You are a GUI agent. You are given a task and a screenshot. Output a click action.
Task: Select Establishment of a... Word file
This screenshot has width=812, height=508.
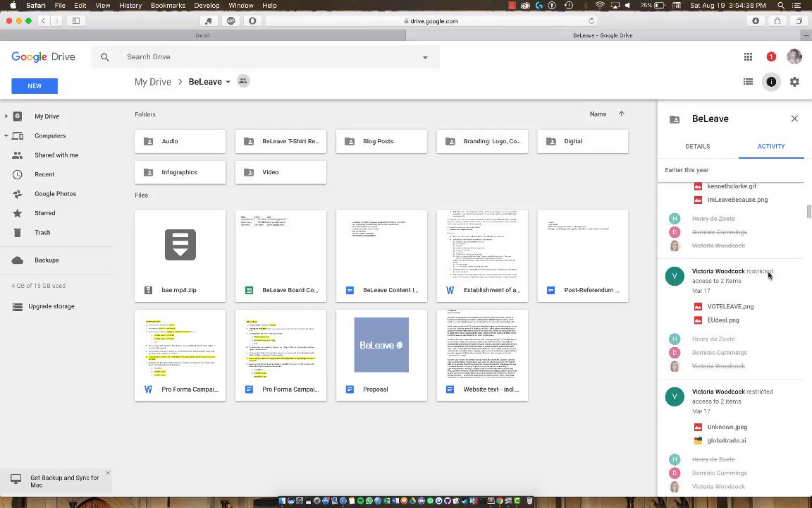482,256
